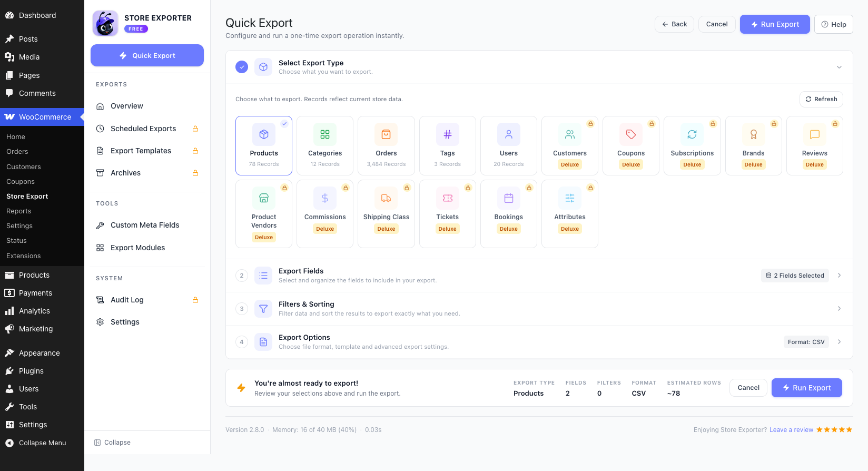Click the Coupons tag icon

631,134
